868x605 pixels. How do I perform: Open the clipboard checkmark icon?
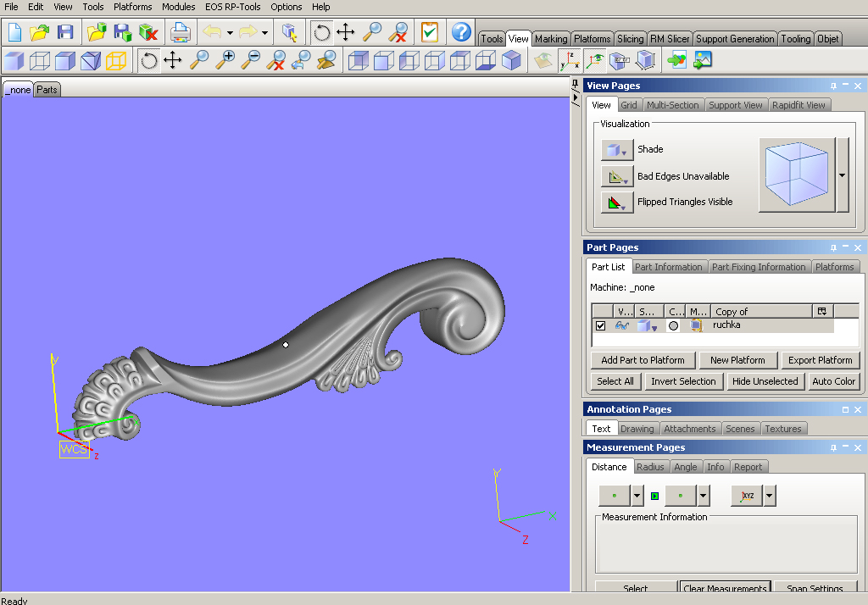pos(430,32)
